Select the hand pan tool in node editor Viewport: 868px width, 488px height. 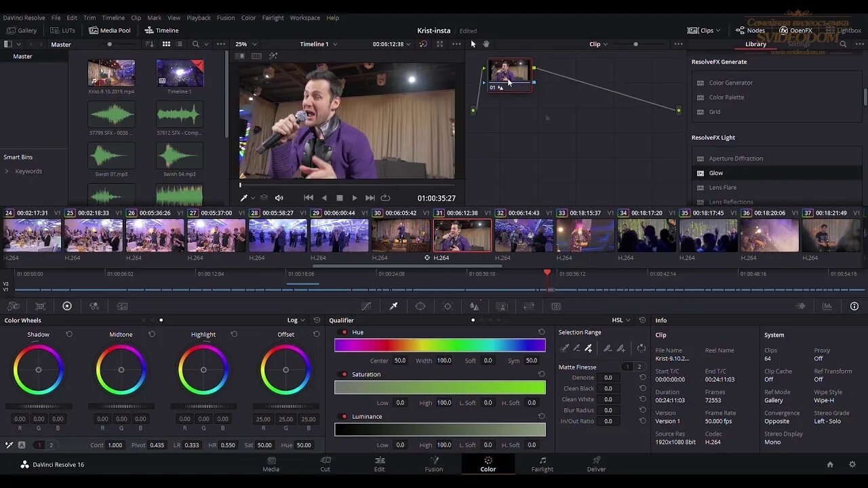coord(486,44)
